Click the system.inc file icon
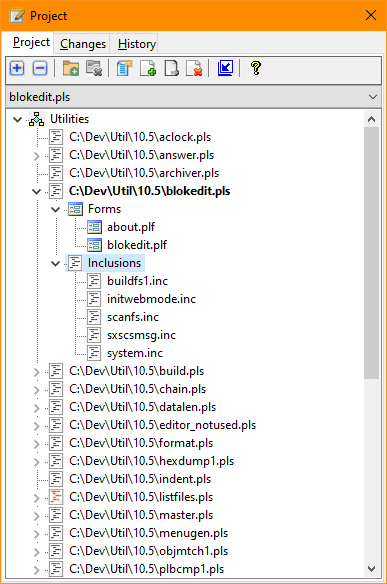 click(94, 353)
